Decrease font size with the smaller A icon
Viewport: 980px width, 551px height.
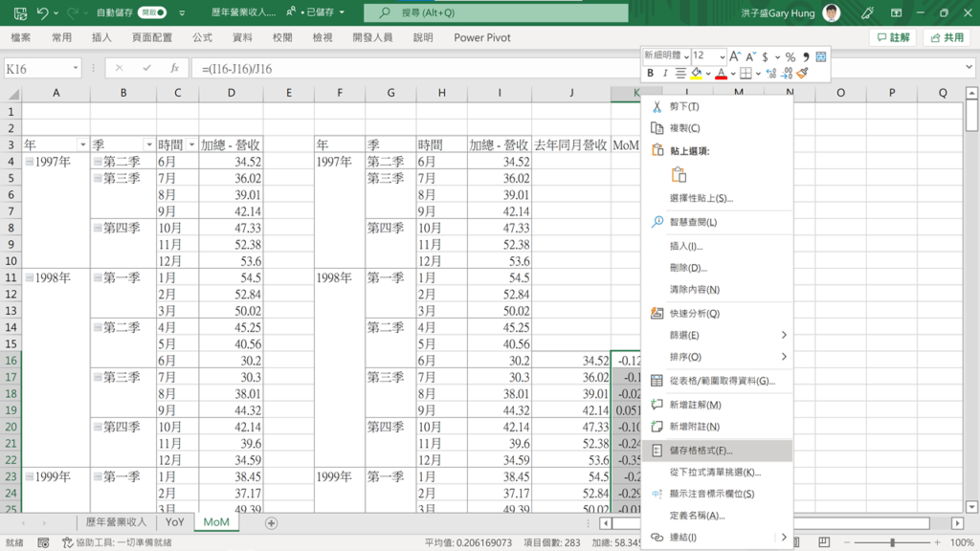click(750, 56)
